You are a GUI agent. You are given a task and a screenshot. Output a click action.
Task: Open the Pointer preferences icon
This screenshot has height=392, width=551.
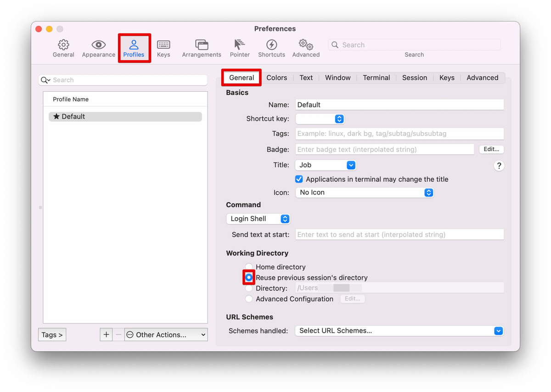[x=240, y=45]
